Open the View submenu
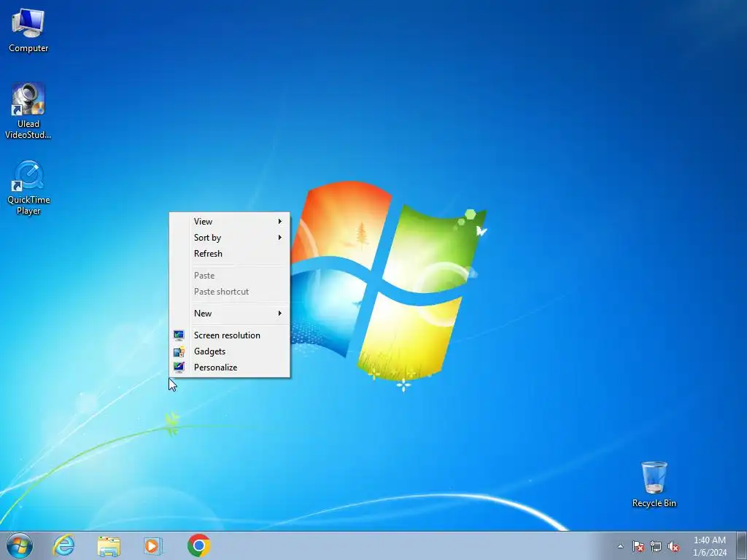The image size is (747, 560). pyautogui.click(x=229, y=222)
